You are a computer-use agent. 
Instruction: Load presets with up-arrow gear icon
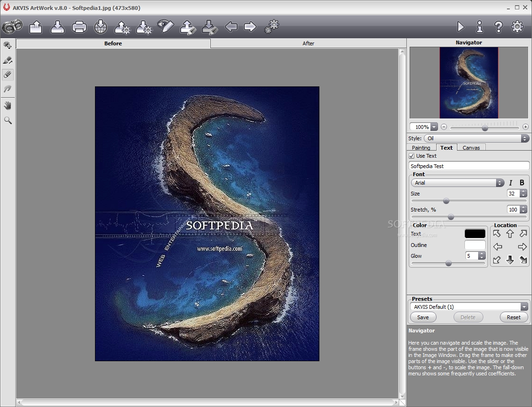tap(122, 27)
